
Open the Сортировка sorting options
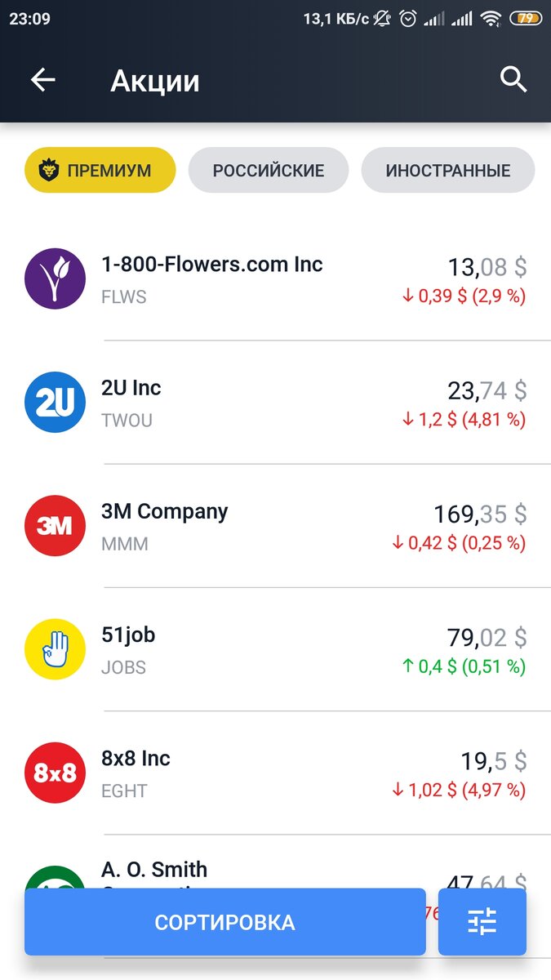point(225,921)
